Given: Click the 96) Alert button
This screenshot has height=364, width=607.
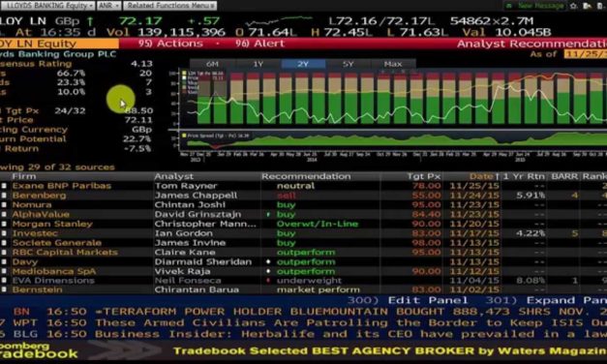Looking at the screenshot, I should tap(259, 44).
